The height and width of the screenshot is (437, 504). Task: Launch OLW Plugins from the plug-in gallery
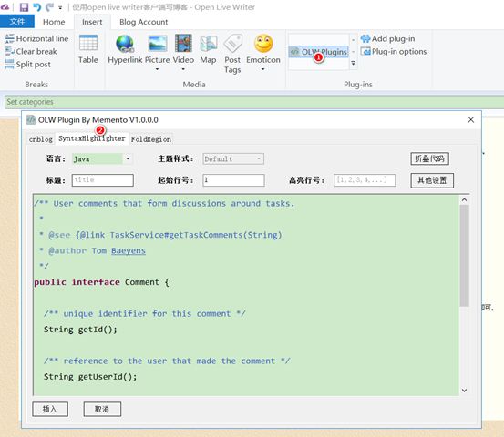(x=319, y=52)
